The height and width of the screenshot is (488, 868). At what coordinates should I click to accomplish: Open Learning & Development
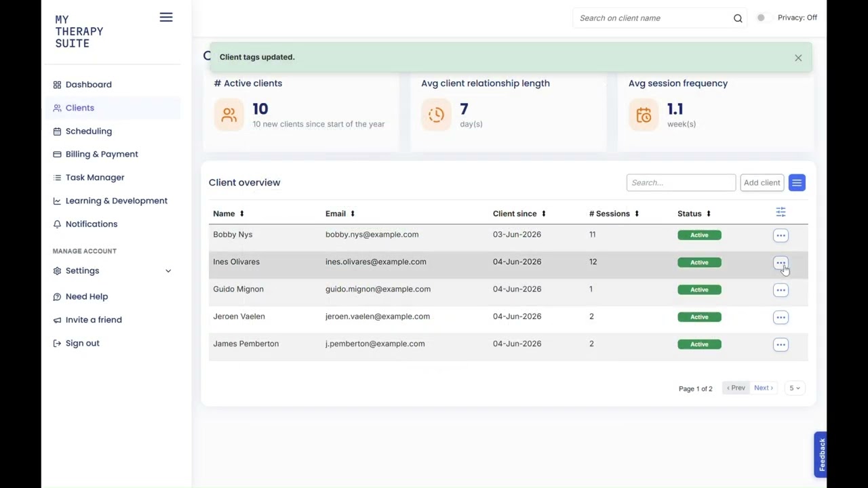117,201
